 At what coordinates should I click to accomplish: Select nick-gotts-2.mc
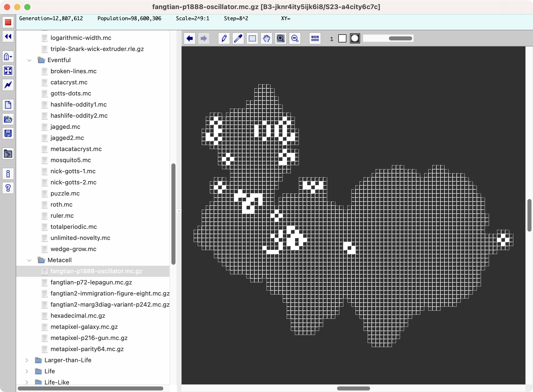coord(73,182)
